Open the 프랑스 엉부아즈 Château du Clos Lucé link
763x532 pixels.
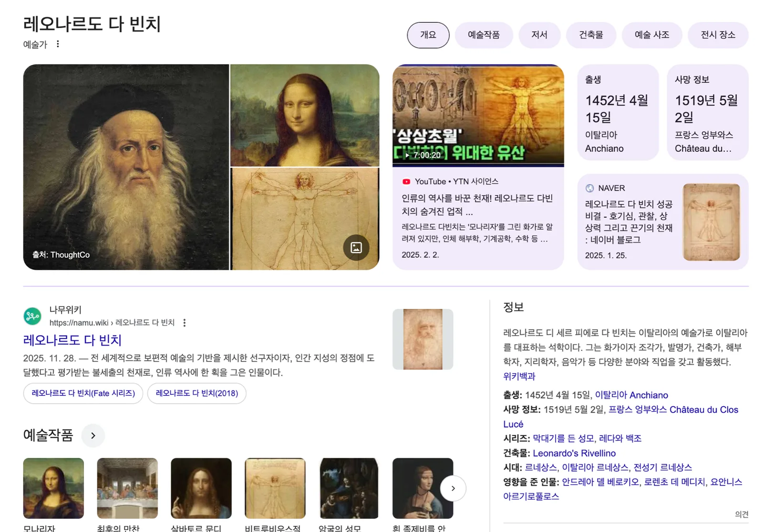coord(621,417)
